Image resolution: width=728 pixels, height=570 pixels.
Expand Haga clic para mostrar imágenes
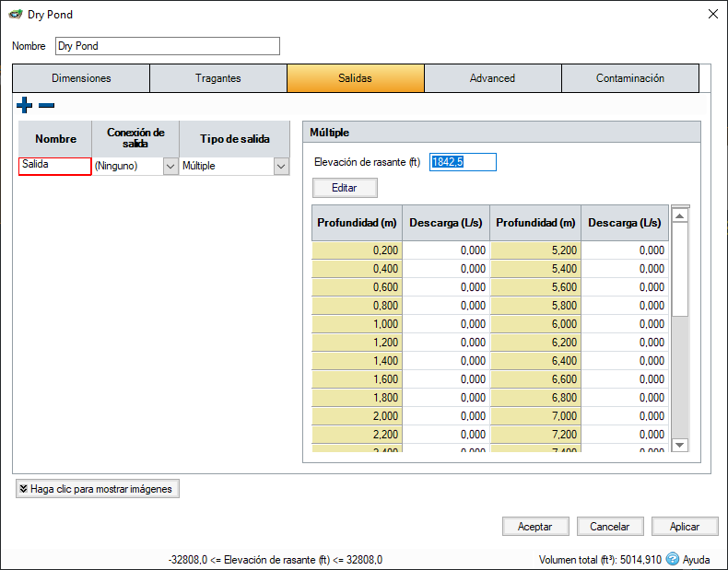[98, 489]
